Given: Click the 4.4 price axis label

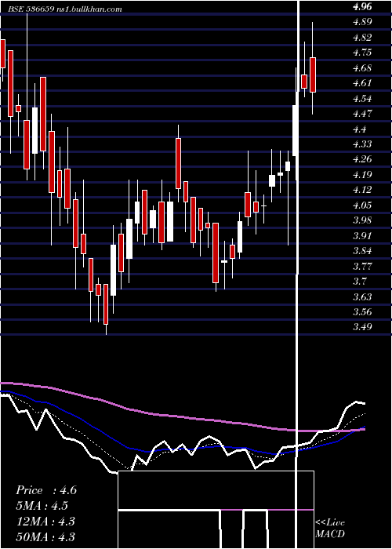Looking at the screenshot, I should [x=359, y=129].
